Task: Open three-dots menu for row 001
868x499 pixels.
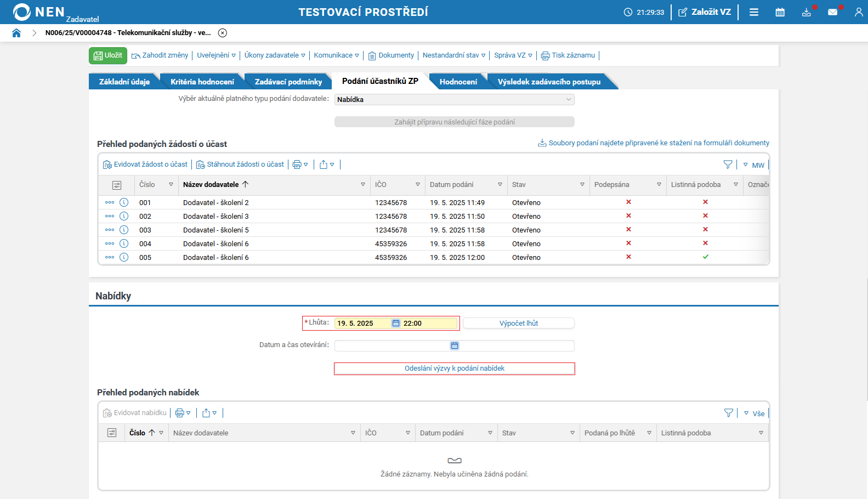Action: (x=110, y=202)
